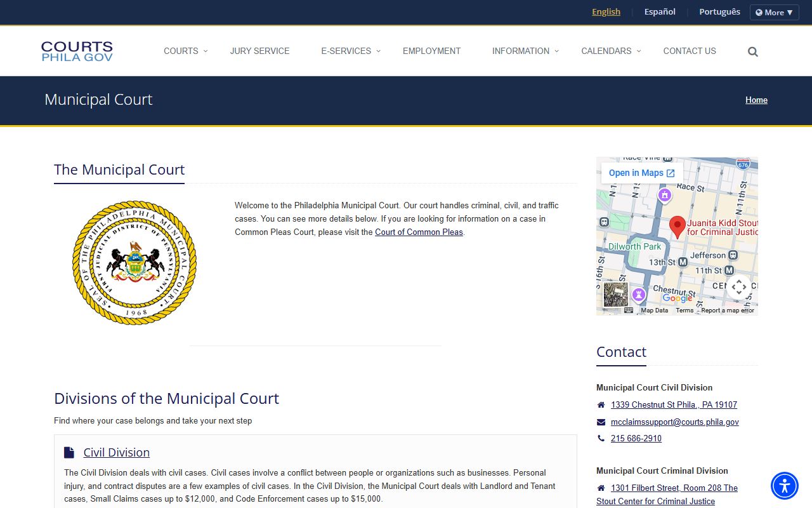Follow the Court of Common Pleas link
Image resolution: width=812 pixels, height=508 pixels.
419,232
